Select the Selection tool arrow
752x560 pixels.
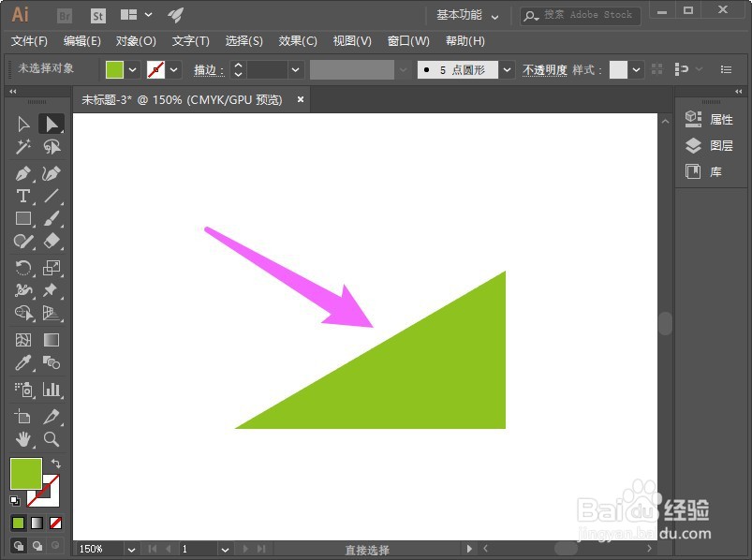pyautogui.click(x=23, y=125)
